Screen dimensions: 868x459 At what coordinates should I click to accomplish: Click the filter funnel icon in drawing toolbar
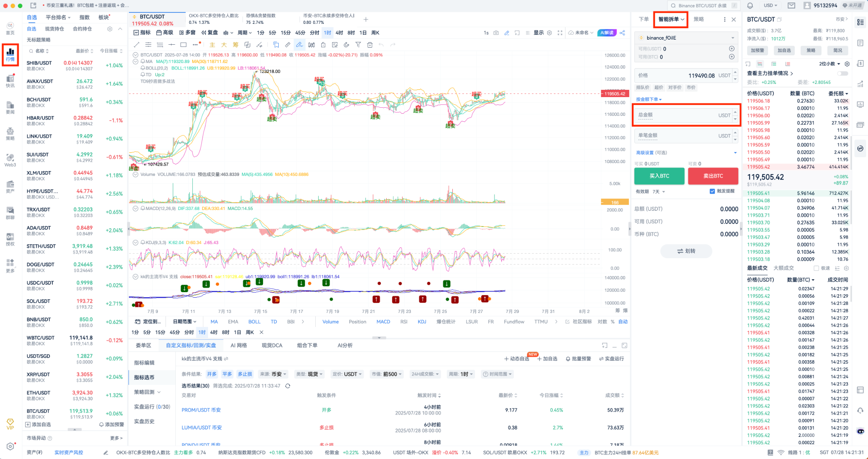[x=358, y=45]
